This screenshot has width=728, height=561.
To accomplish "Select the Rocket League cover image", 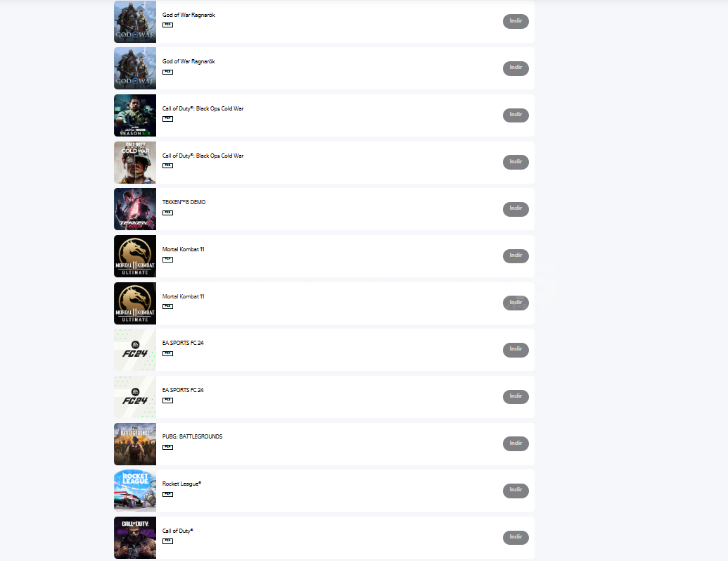I will click(x=135, y=491).
